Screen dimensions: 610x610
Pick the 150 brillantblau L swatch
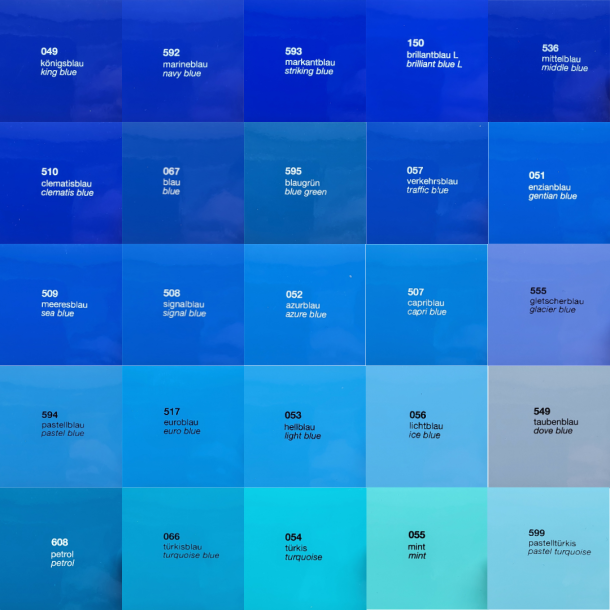tap(427, 61)
